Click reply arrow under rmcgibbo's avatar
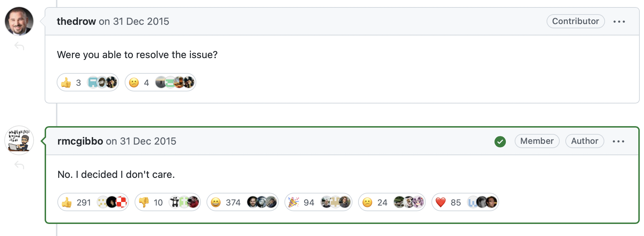This screenshot has width=644, height=236. (19, 165)
